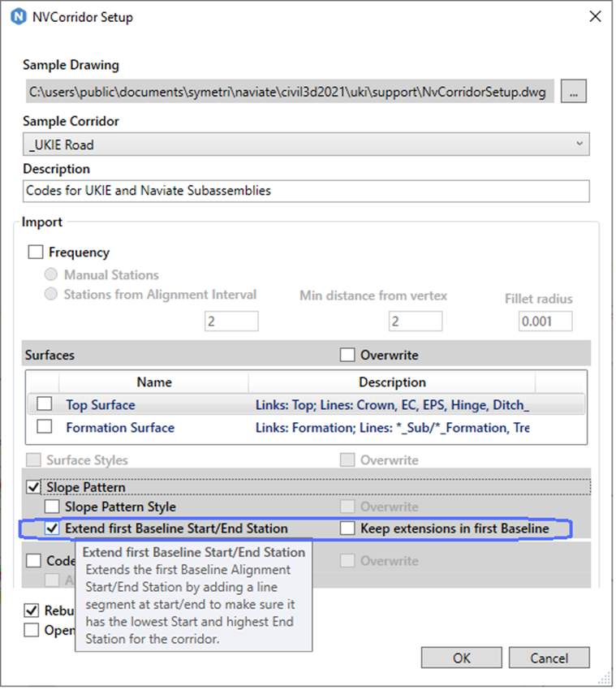Click the Name column header
This screenshot has width=616, height=690.
(x=154, y=382)
